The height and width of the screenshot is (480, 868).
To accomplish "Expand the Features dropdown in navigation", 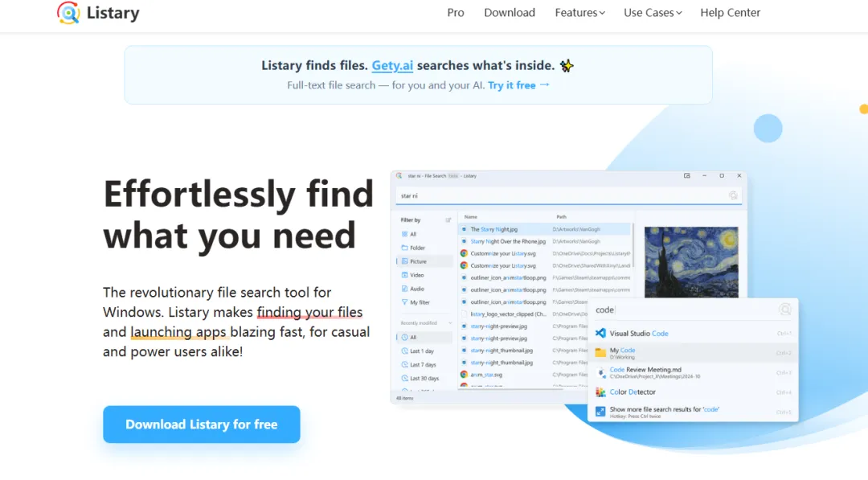I will point(579,13).
